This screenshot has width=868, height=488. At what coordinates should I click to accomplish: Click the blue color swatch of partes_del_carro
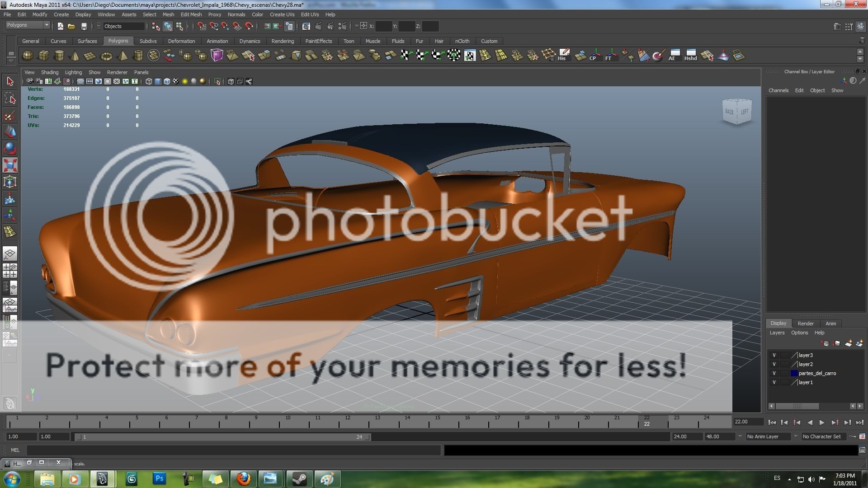[x=794, y=373]
